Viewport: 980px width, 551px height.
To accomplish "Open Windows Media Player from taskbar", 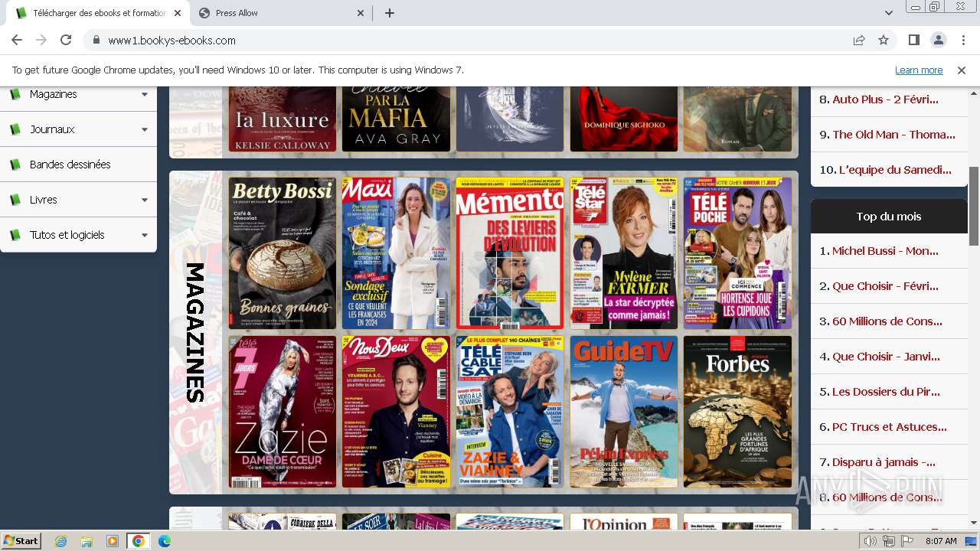I will click(113, 541).
